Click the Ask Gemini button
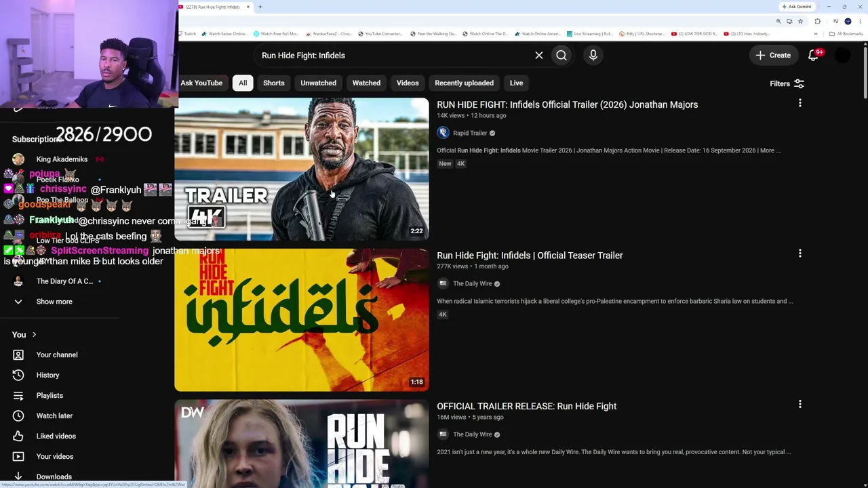The height and width of the screenshot is (488, 868). tap(796, 7)
